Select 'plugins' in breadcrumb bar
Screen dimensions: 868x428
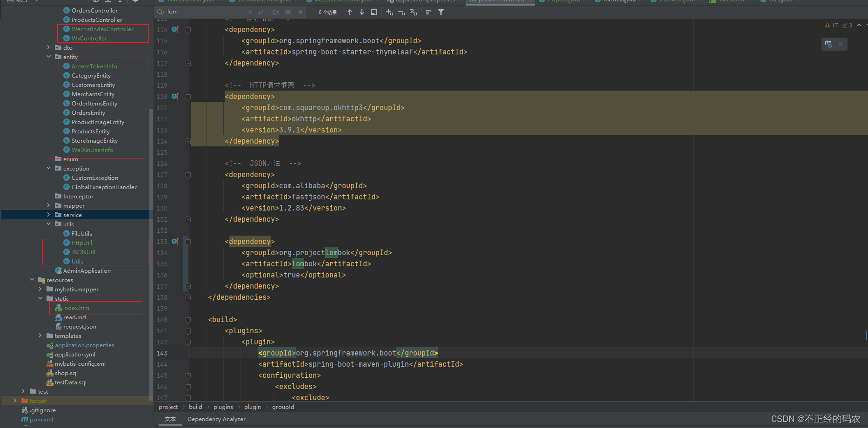[223, 407]
